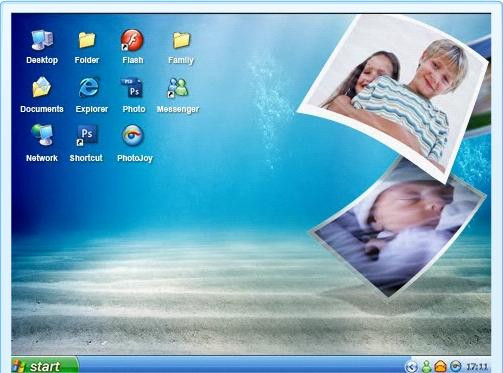503x373 pixels.
Task: Select the Photoshop icon labeled Shortcut
Action: 86,135
